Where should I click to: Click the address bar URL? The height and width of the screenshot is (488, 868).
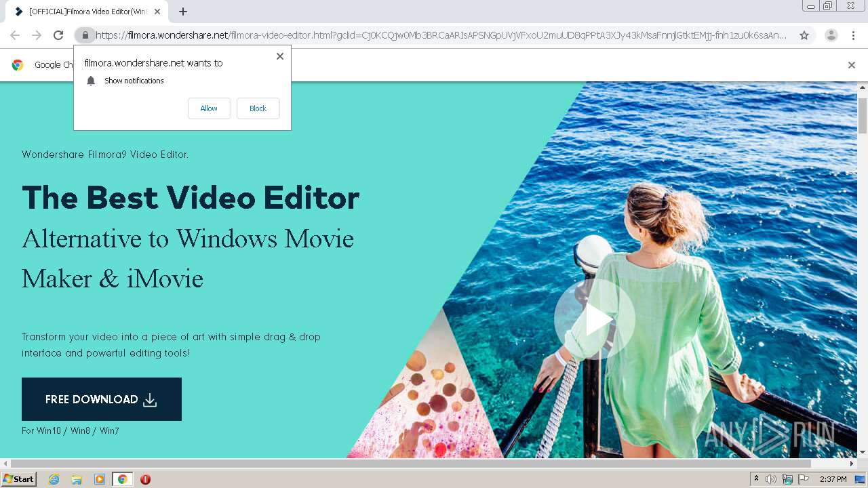(441, 35)
